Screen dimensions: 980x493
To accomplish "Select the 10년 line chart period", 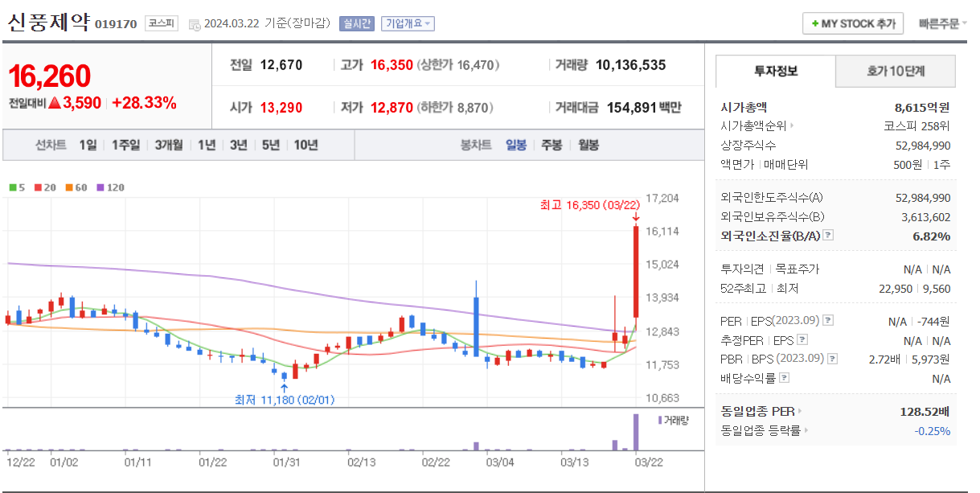I will pyautogui.click(x=305, y=145).
